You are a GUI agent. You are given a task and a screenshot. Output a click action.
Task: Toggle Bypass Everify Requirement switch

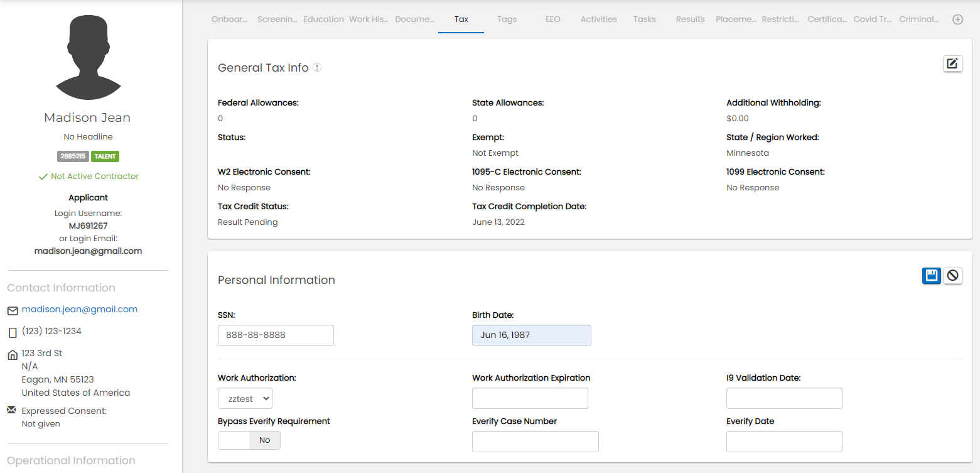[249, 440]
